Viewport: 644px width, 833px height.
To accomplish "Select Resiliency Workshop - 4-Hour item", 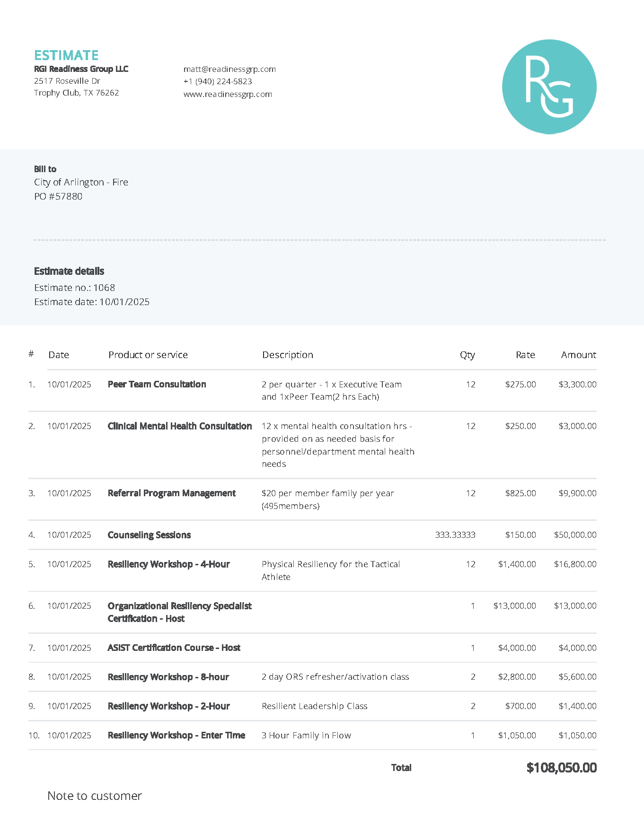I will tap(168, 564).
